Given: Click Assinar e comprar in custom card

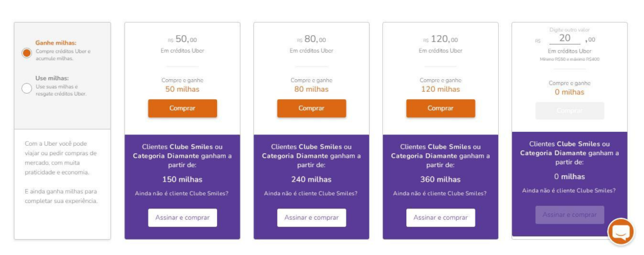Looking at the screenshot, I should (570, 215).
